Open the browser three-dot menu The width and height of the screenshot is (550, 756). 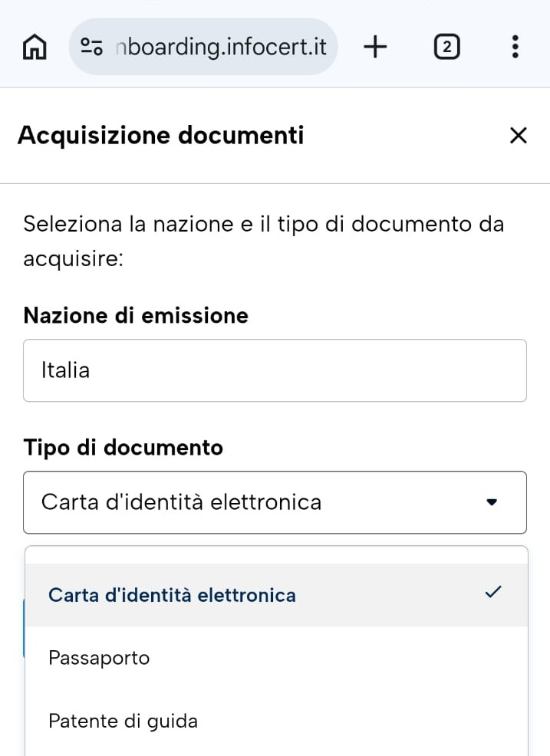point(515,47)
